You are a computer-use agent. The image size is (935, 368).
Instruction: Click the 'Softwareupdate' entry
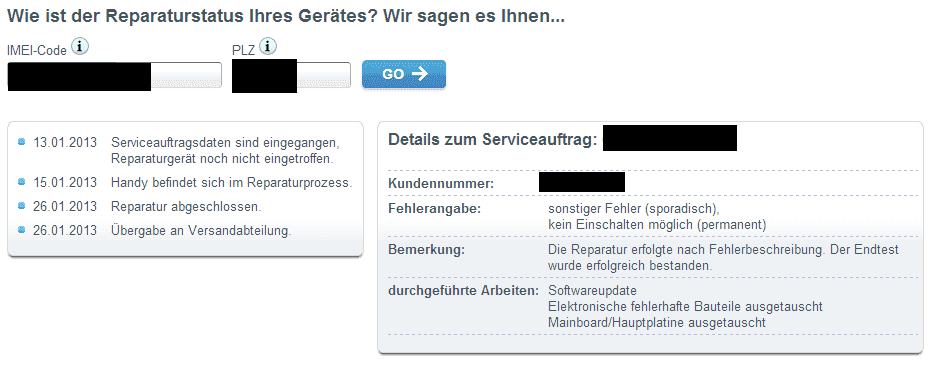coord(593,291)
